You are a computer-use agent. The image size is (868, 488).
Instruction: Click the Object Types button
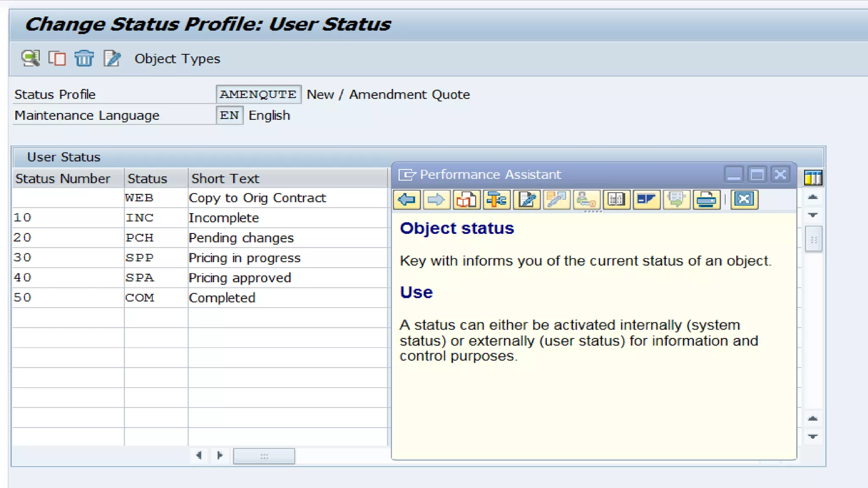[x=177, y=59]
